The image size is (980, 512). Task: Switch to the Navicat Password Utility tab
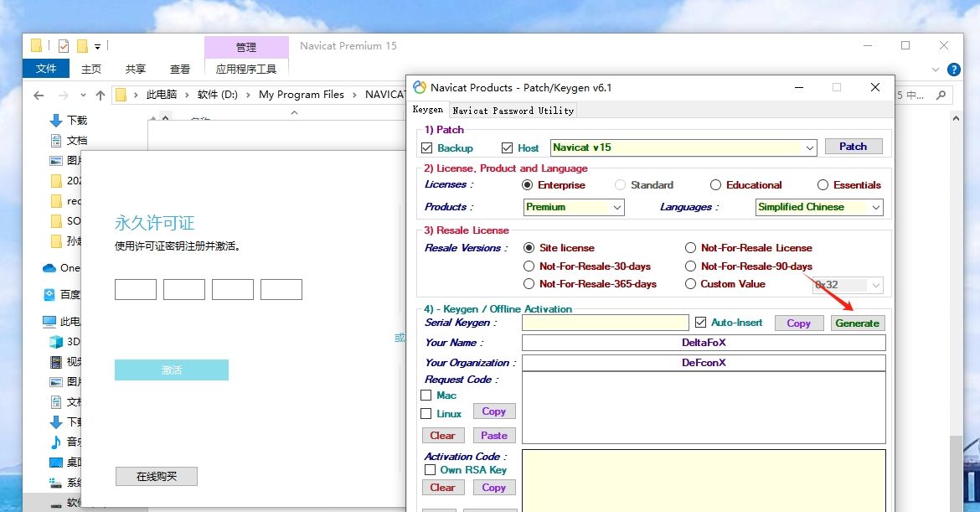(513, 111)
